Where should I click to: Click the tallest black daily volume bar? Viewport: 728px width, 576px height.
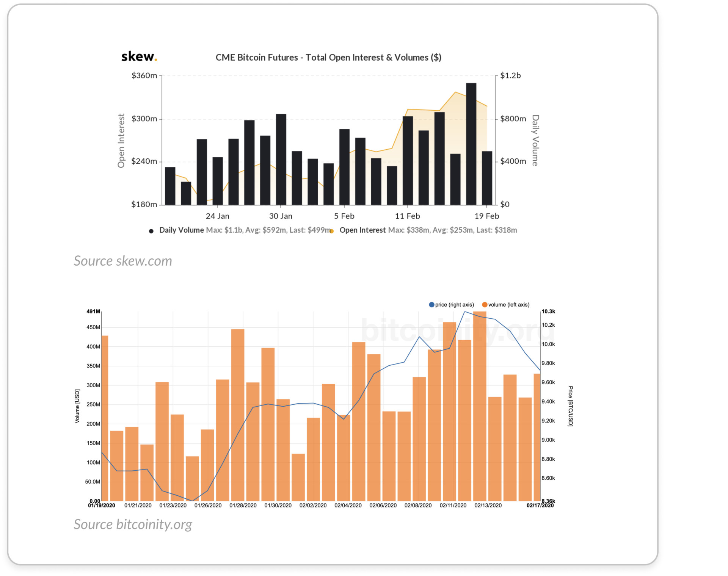471,144
